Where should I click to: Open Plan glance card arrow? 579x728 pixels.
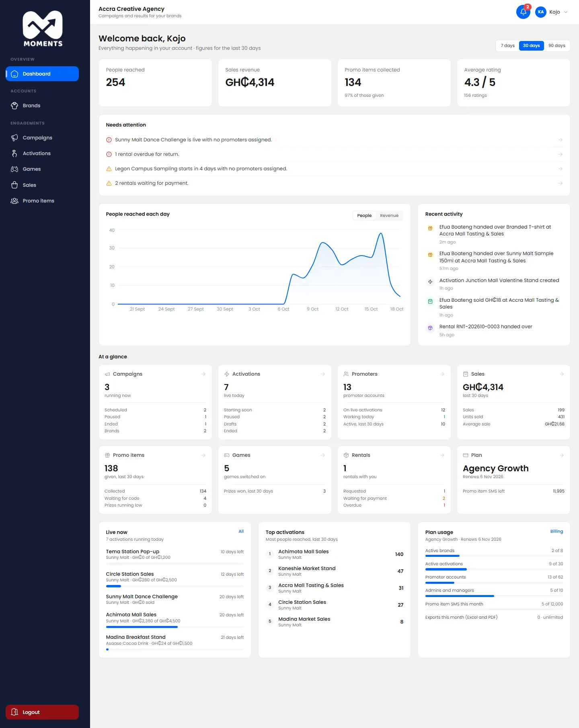point(562,455)
